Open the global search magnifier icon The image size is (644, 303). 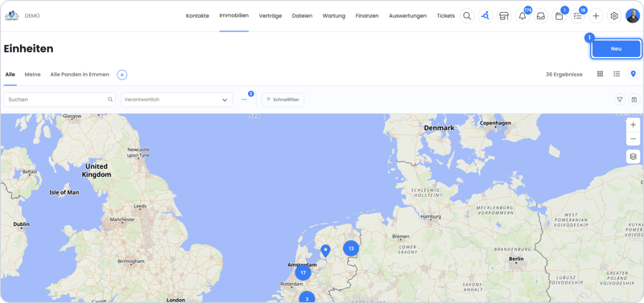coord(467,16)
